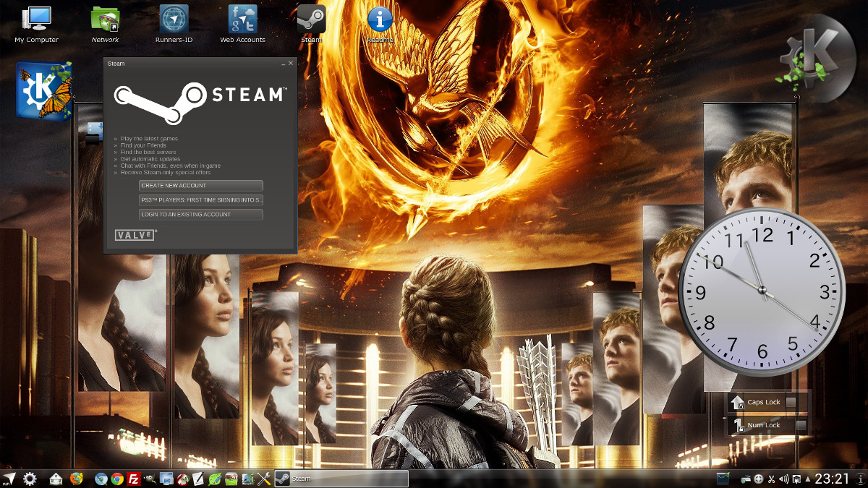Open the clipboard scissors tray icon
Viewport: 868px width, 488px height.
[771, 479]
